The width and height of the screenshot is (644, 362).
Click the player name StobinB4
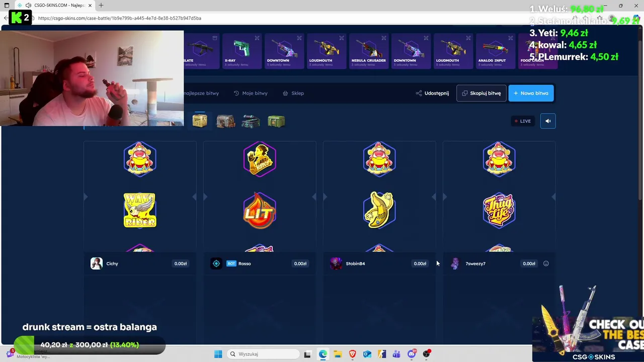[x=355, y=263]
